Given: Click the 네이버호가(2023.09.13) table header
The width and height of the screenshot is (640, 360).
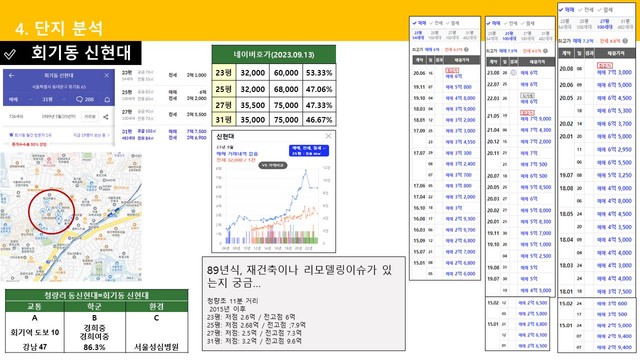Looking at the screenshot, I should [274, 54].
